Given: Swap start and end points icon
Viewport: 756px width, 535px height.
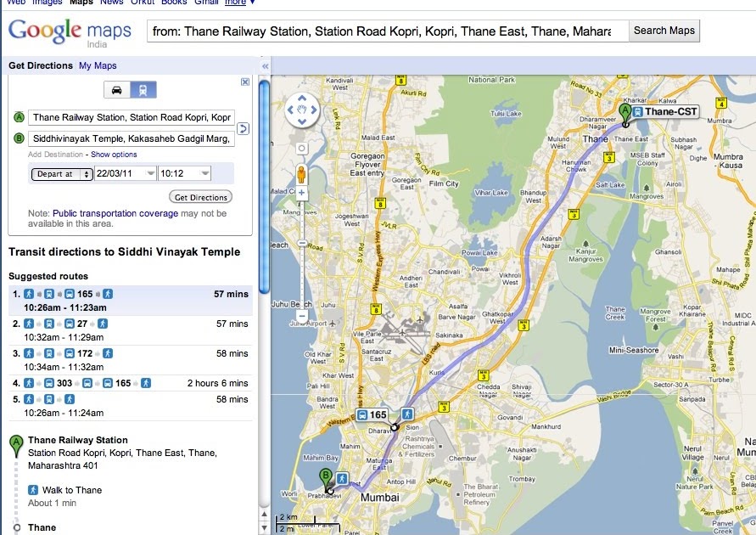Looking at the screenshot, I should pos(243,128).
